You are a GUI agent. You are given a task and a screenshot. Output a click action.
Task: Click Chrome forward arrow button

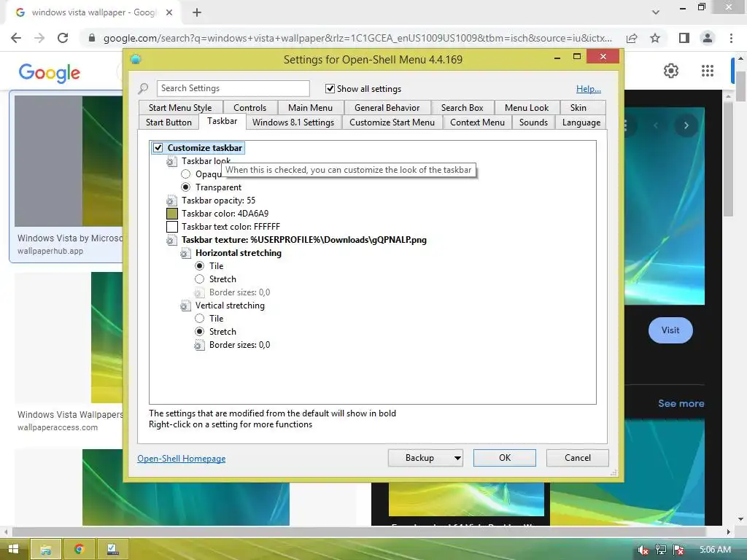pyautogui.click(x=39, y=38)
